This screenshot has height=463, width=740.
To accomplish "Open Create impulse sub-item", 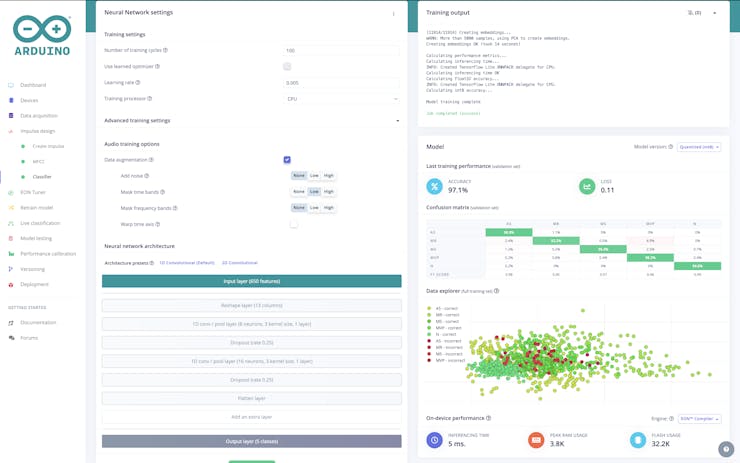I will point(48,146).
